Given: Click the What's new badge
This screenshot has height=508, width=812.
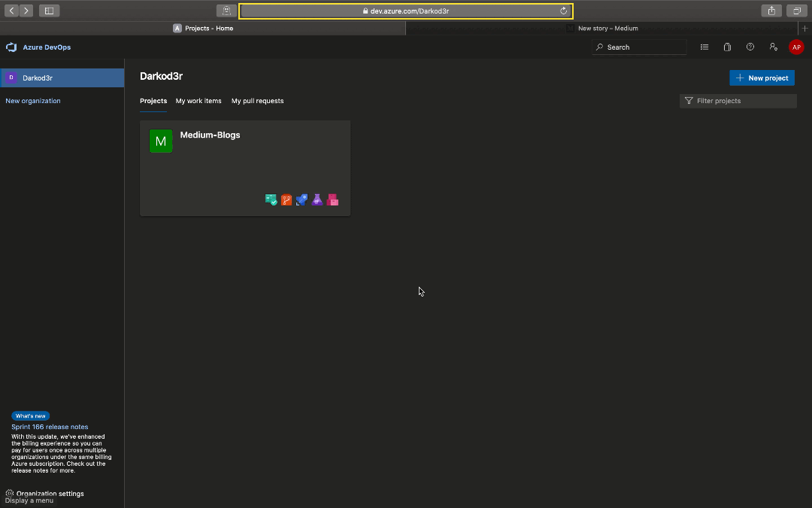Looking at the screenshot, I should [31, 415].
